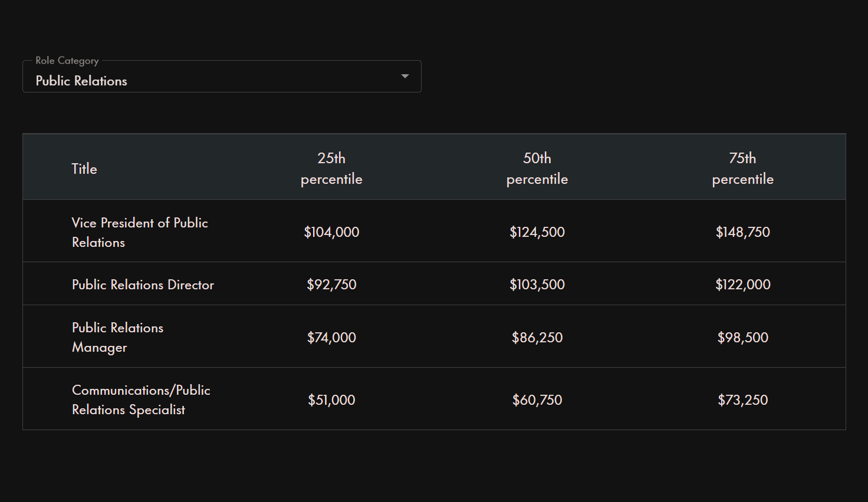Click the $124,500 salary cell
The width and height of the screenshot is (868, 502).
pyautogui.click(x=537, y=232)
